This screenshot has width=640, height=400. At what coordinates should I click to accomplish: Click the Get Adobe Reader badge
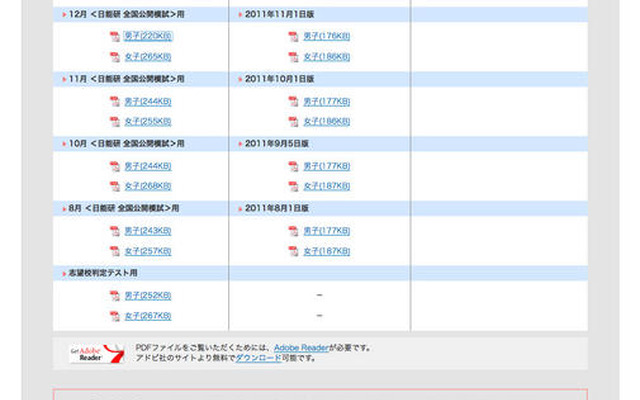97,353
